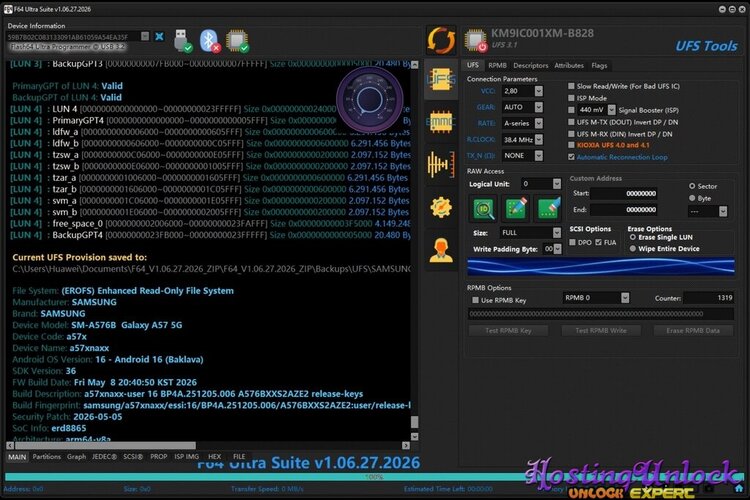Enable ISP Mode checkbox
Screen dimensions: 750x500
click(x=571, y=98)
